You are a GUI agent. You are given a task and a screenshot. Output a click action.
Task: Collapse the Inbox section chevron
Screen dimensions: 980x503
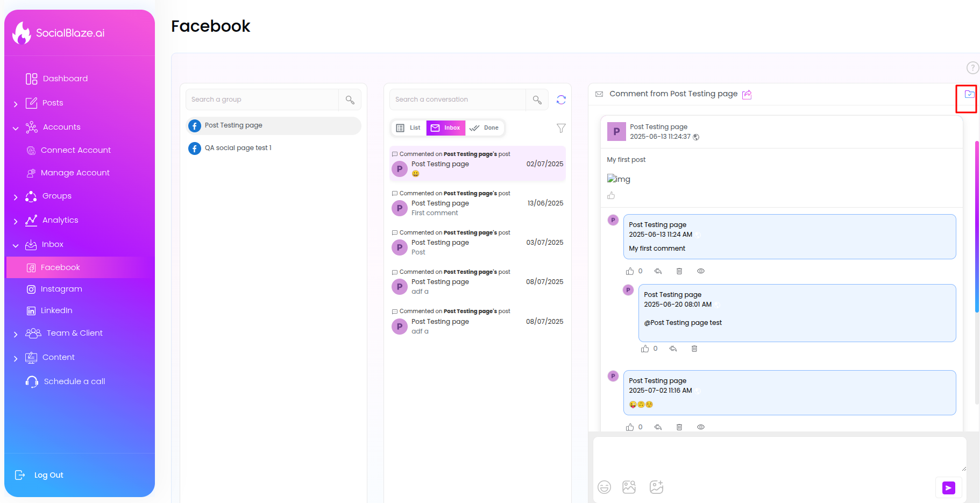tap(16, 245)
